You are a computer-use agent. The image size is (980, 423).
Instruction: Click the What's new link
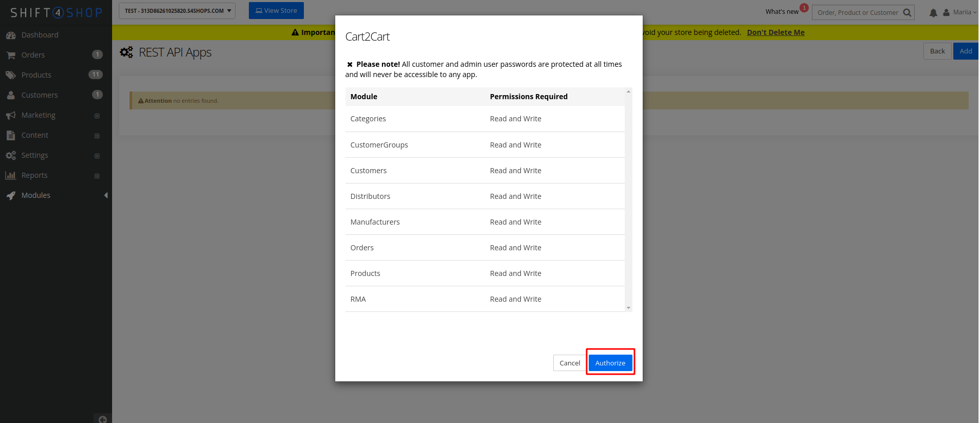[x=782, y=12]
